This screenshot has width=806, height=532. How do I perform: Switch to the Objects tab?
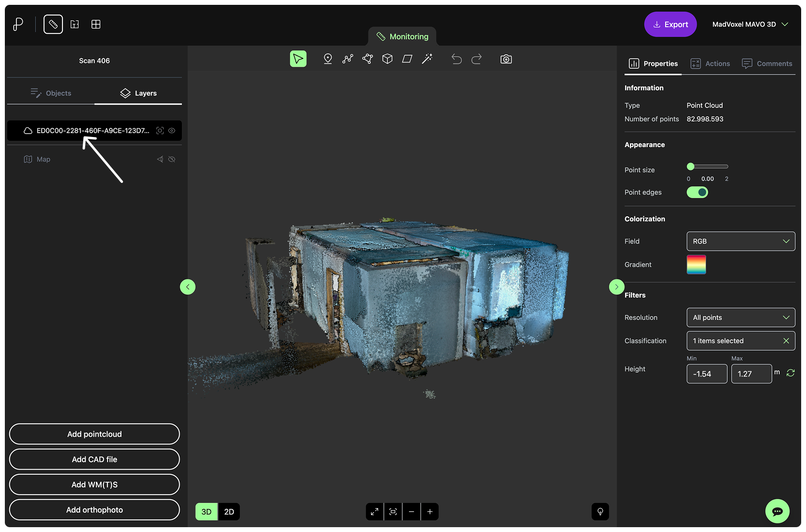click(51, 93)
